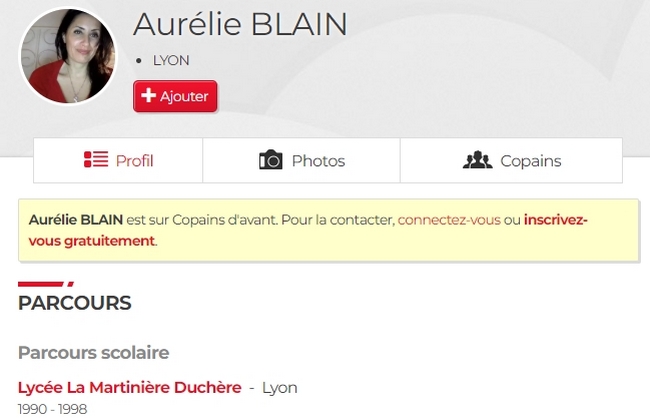Image resolution: width=650 pixels, height=418 pixels.
Task: Click the Parcours scolaire subheading
Action: click(x=93, y=352)
